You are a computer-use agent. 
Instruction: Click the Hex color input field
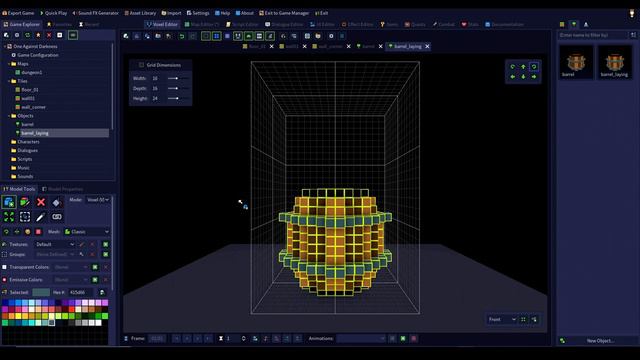click(80, 292)
